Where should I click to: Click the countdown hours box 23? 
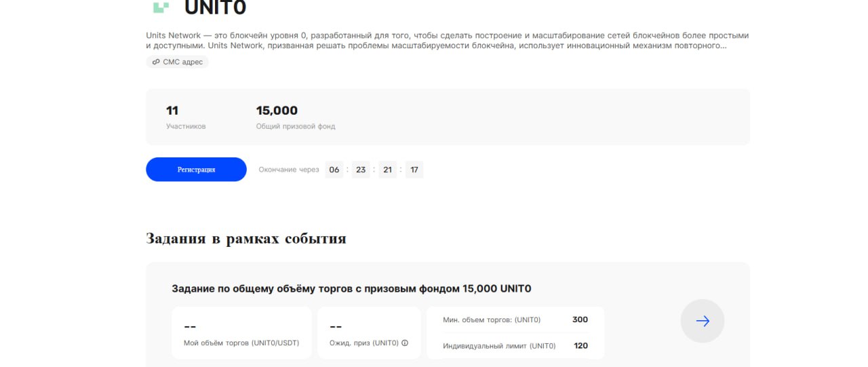pos(361,170)
